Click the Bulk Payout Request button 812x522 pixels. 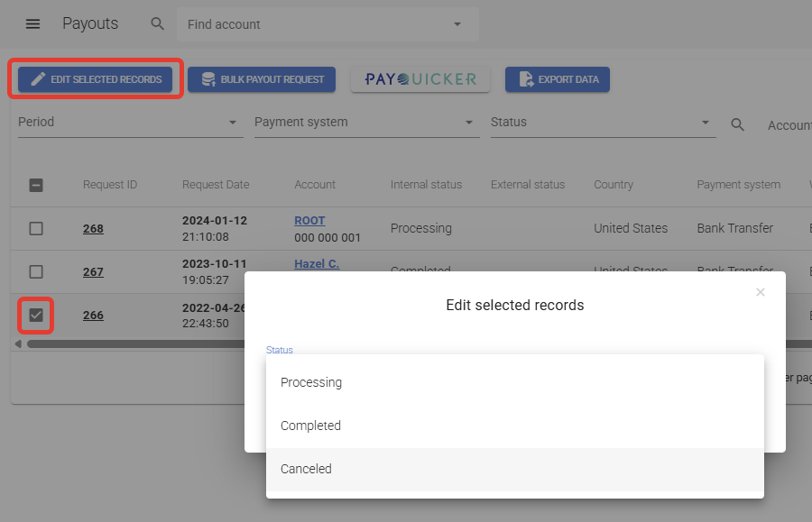[x=262, y=79]
